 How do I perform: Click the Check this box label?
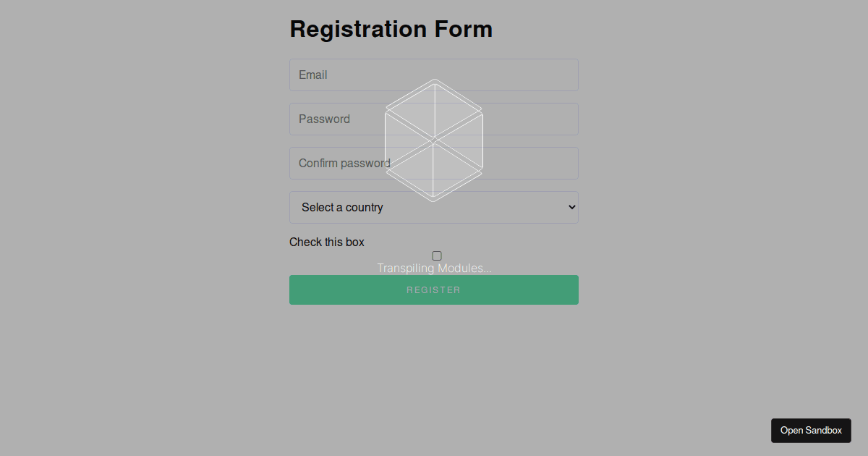click(x=327, y=242)
